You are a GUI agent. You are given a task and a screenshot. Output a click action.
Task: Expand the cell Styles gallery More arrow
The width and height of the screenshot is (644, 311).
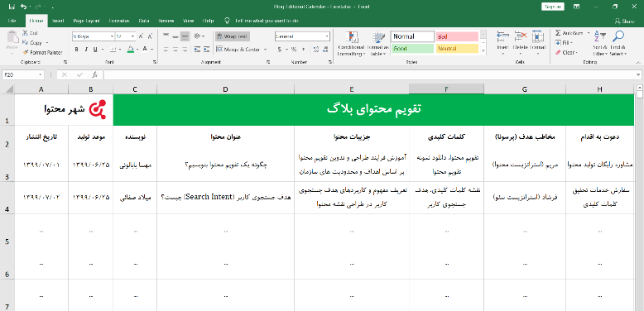click(x=483, y=51)
